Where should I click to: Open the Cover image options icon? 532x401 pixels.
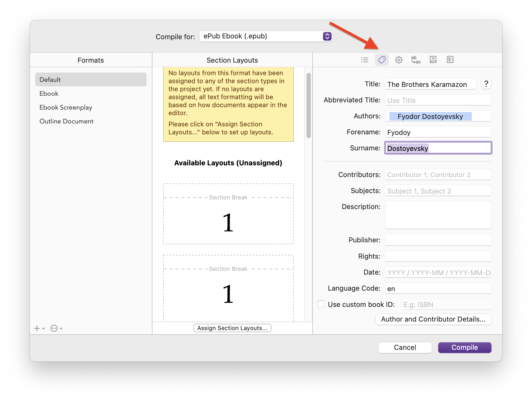tap(433, 60)
